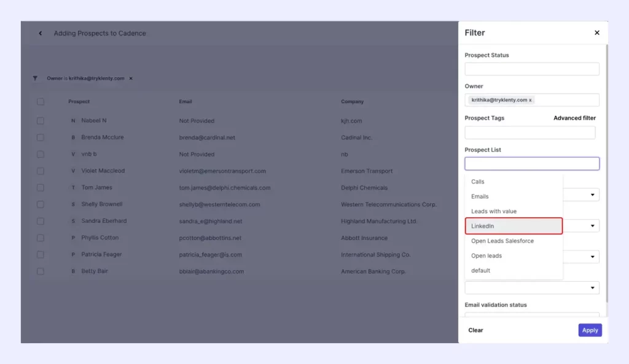Choose the LinkedIn list option
The height and width of the screenshot is (364, 629).
coord(514,226)
